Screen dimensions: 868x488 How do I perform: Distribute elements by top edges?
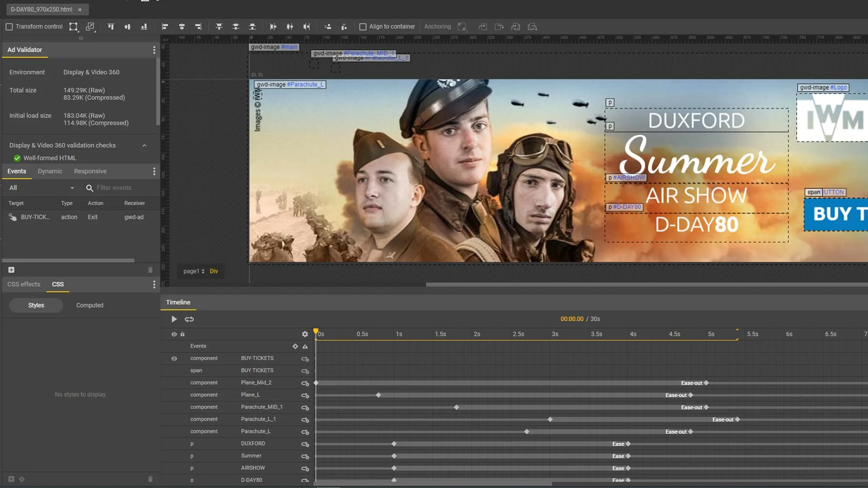(x=219, y=27)
